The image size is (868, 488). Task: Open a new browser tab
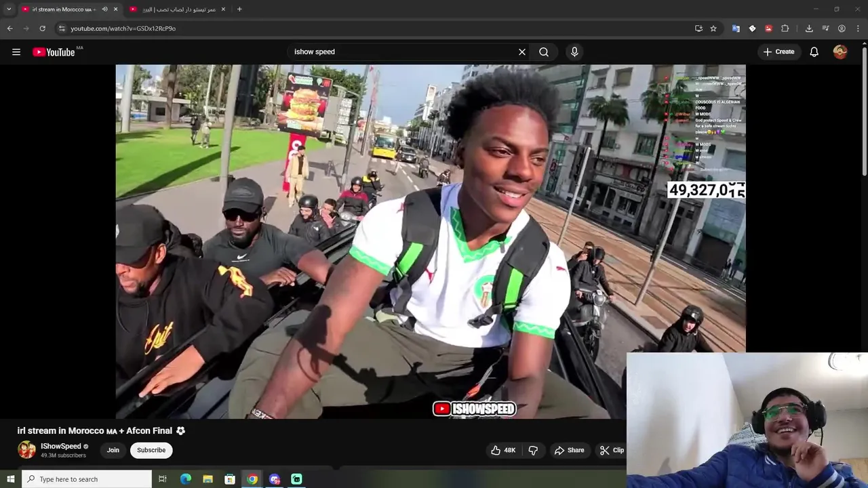click(239, 9)
